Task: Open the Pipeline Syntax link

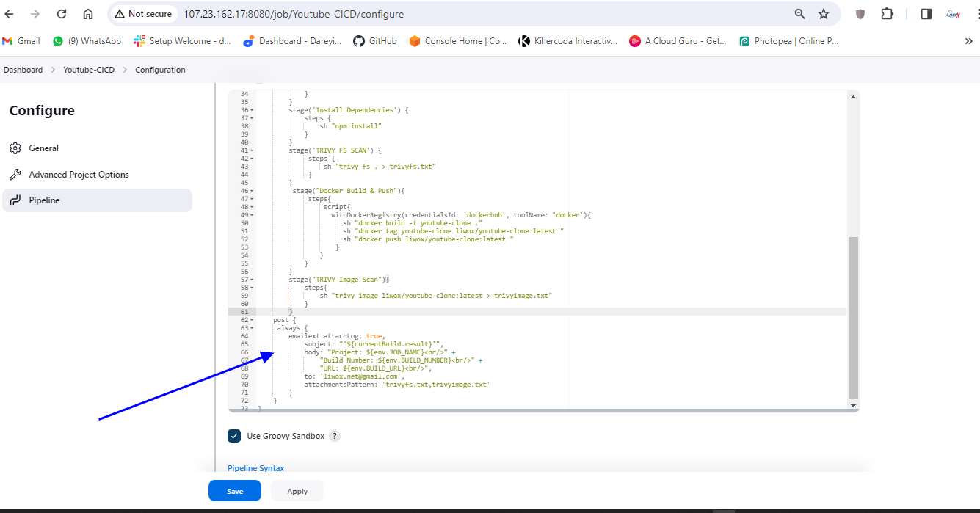Action: pos(255,468)
